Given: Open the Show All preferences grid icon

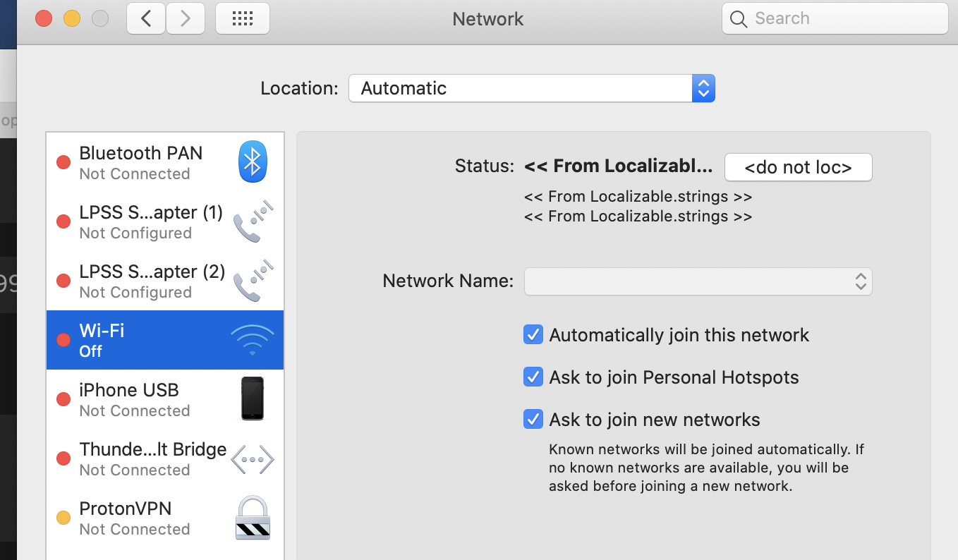Looking at the screenshot, I should coord(243,18).
